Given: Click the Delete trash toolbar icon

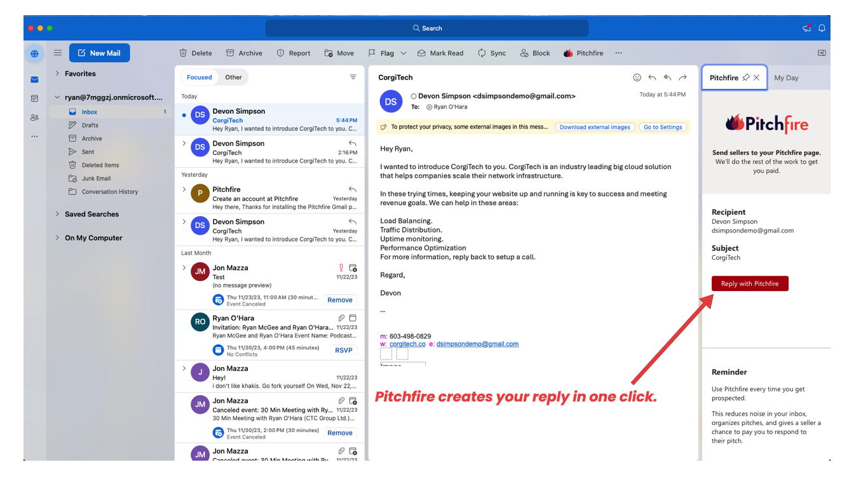Looking at the screenshot, I should [183, 53].
